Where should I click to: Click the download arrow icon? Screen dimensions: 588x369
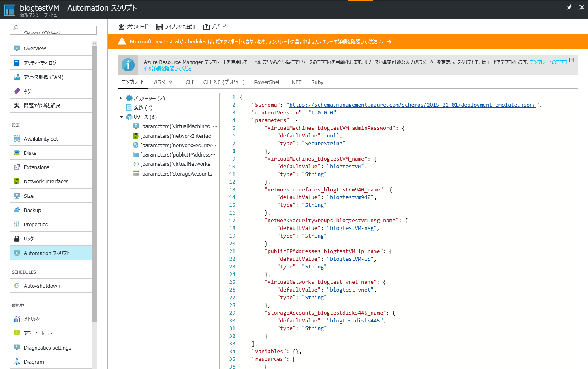pyautogui.click(x=121, y=26)
